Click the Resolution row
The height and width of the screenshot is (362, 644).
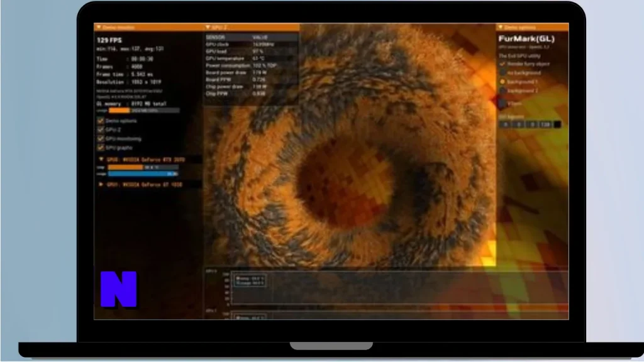[x=128, y=82]
